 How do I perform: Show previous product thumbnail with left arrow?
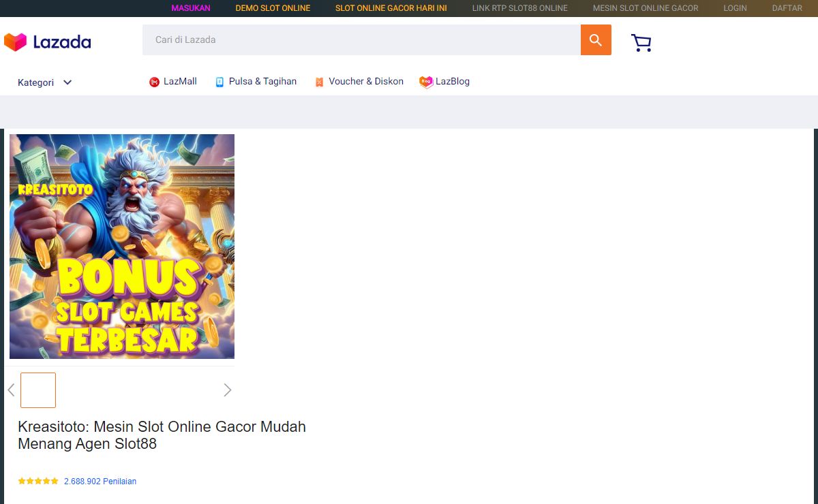tap(11, 390)
